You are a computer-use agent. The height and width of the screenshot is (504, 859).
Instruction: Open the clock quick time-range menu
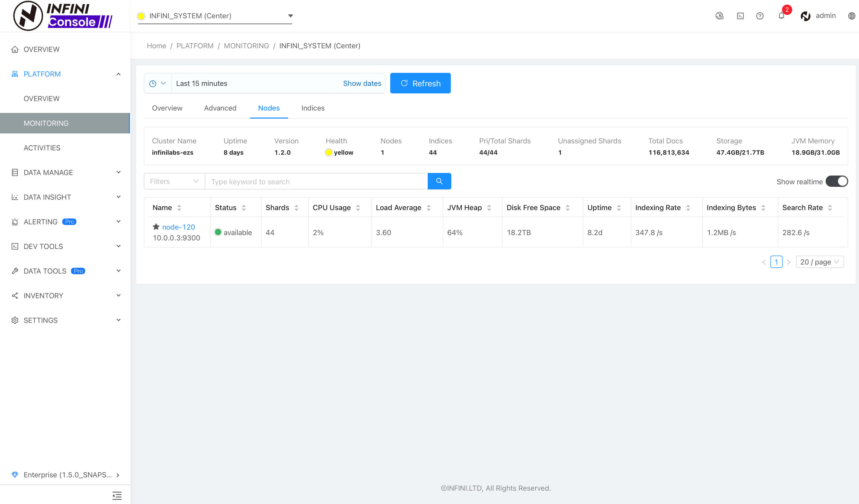pyautogui.click(x=157, y=83)
